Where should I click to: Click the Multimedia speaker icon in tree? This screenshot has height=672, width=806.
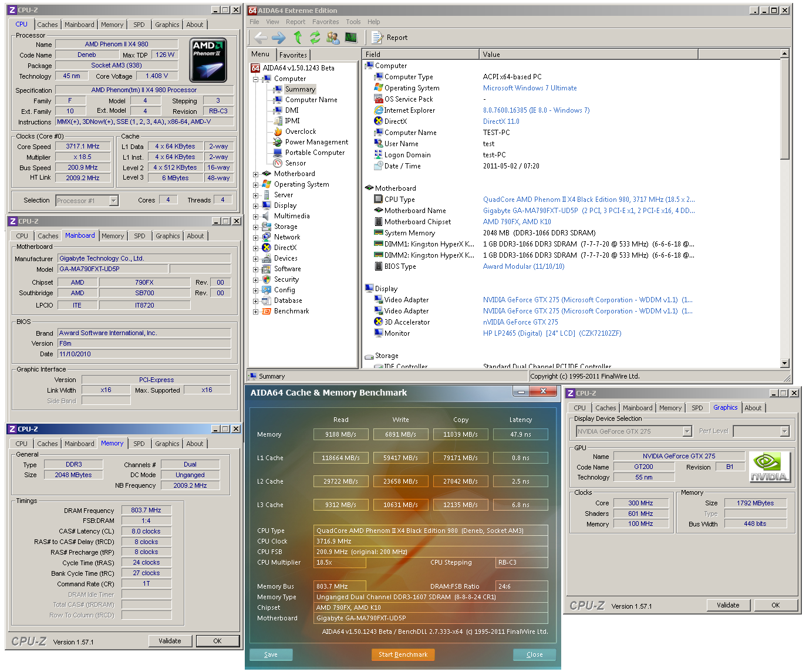(x=267, y=216)
